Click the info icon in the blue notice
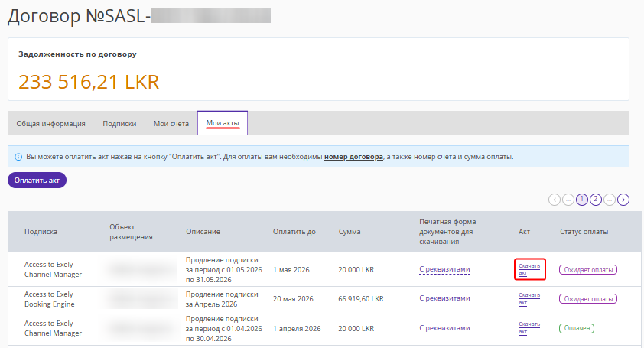This screenshot has height=348, width=644. click(18, 157)
